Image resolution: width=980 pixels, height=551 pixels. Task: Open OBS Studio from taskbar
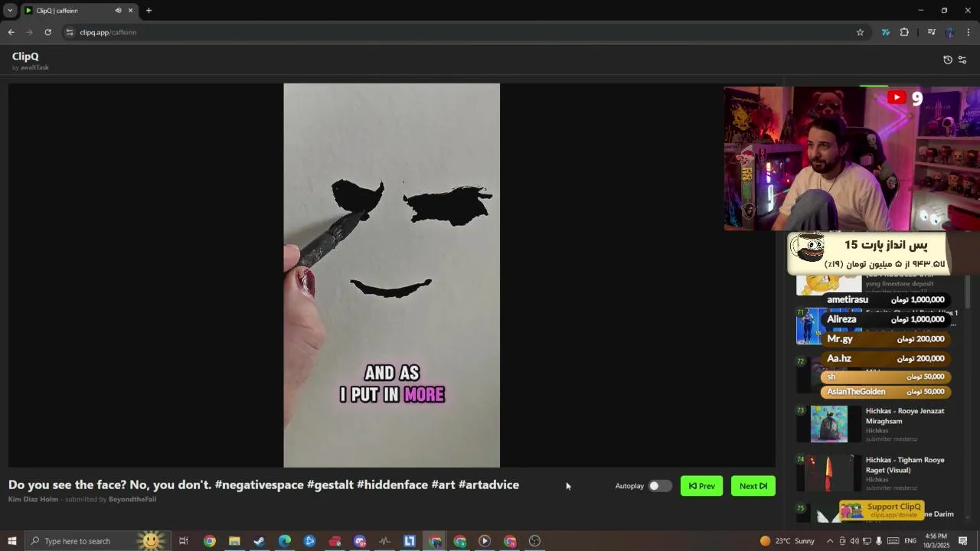[535, 541]
